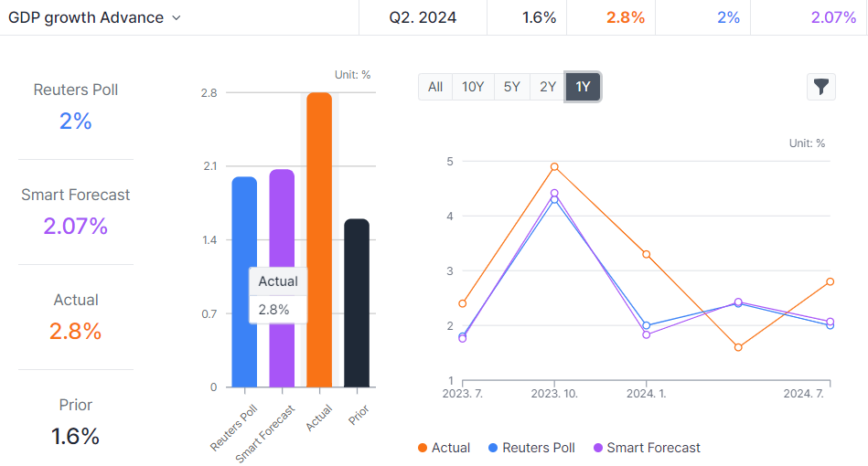Image resolution: width=868 pixels, height=466 pixels.
Task: Click the Smart Forecast 2.07% summary value
Action: (76, 226)
